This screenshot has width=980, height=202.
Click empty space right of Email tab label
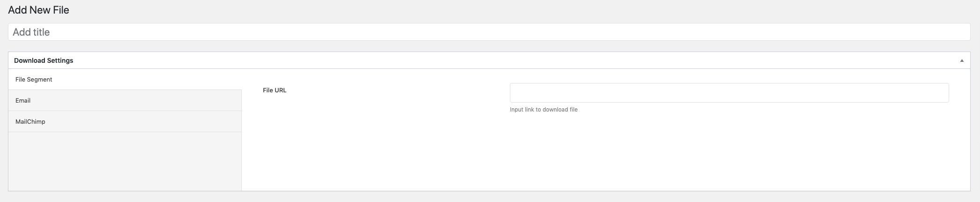pyautogui.click(x=140, y=101)
